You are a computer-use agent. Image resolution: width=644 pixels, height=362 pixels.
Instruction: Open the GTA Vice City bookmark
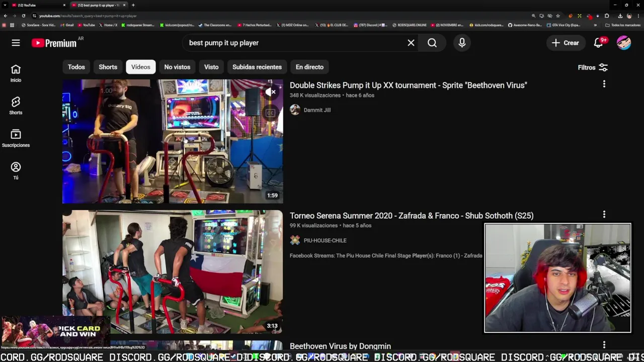pos(563,25)
